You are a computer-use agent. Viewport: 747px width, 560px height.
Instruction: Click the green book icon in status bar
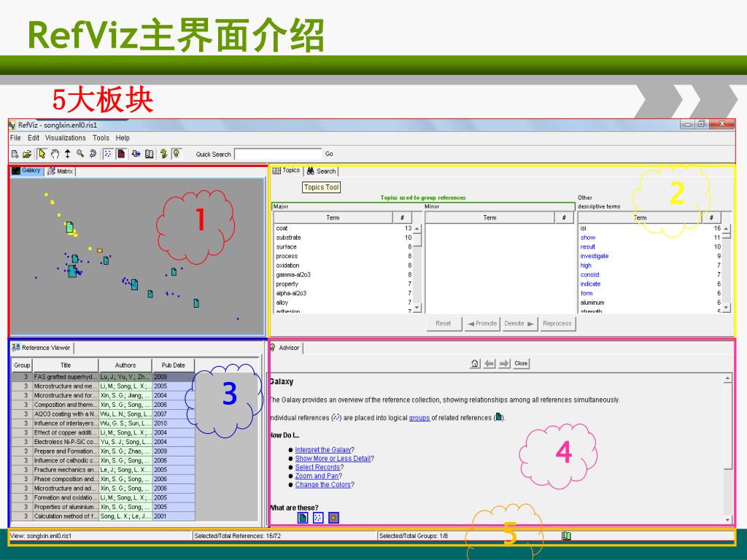pos(566,536)
